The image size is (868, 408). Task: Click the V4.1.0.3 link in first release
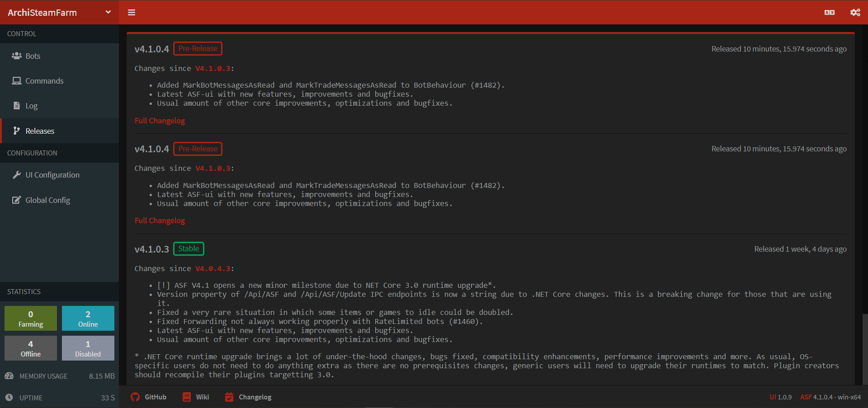click(x=213, y=69)
